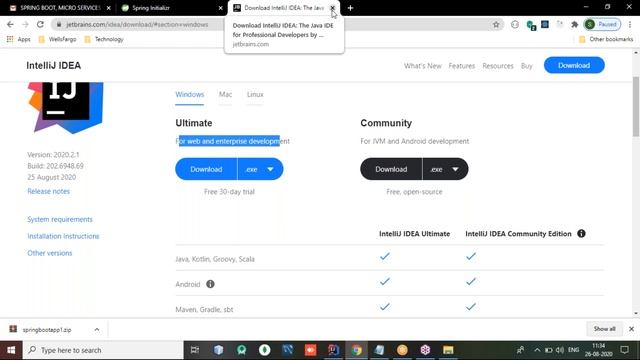Close the downloads bar

click(x=631, y=329)
